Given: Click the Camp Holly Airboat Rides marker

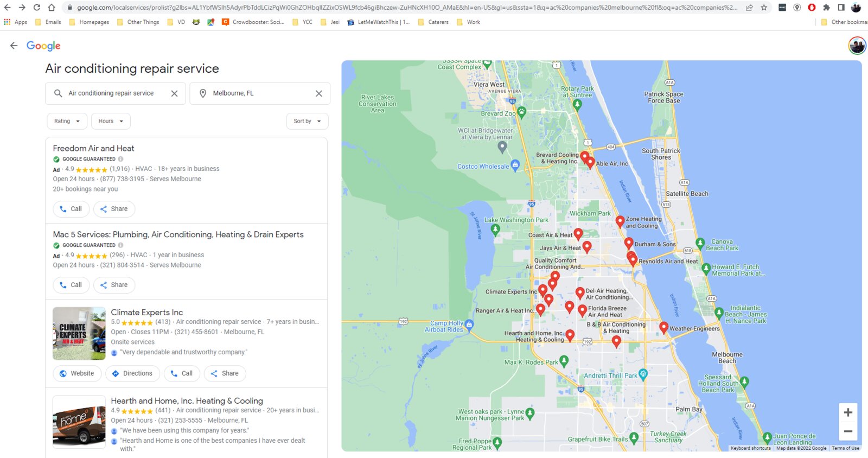Looking at the screenshot, I should pos(469,325).
